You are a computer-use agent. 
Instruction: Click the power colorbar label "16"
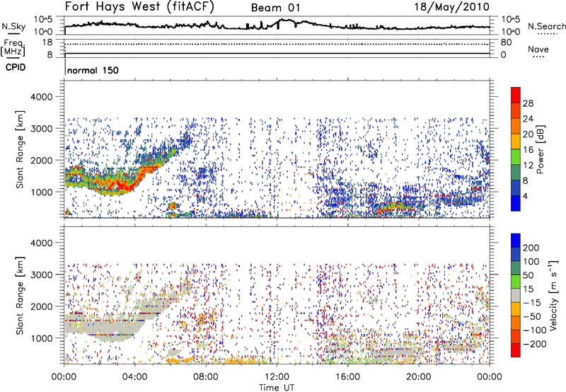pyautogui.click(x=528, y=150)
